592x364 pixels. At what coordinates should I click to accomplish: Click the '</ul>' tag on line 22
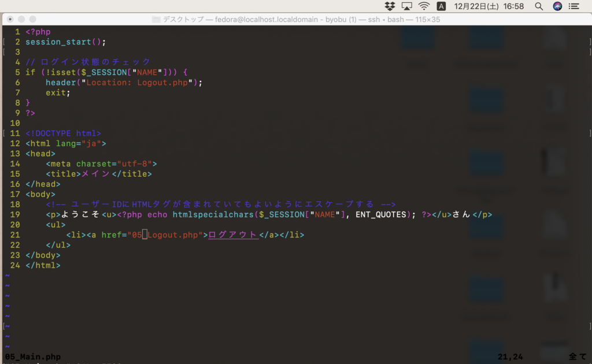coord(58,245)
